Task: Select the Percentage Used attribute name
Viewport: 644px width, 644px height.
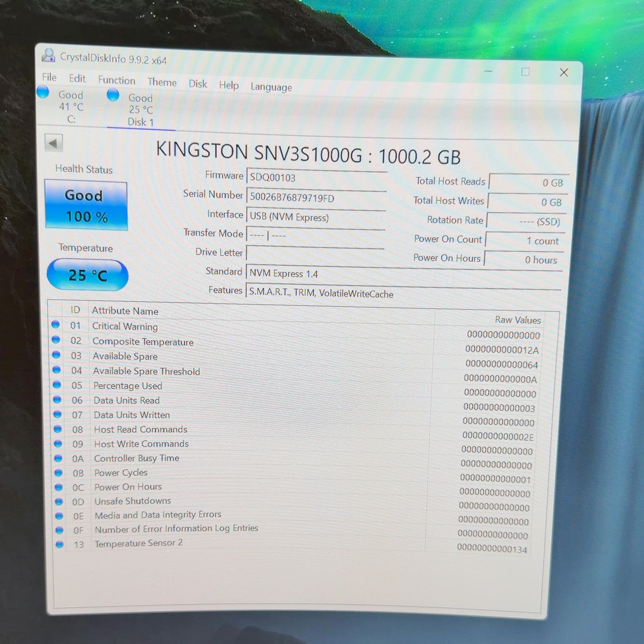Action: point(128,386)
